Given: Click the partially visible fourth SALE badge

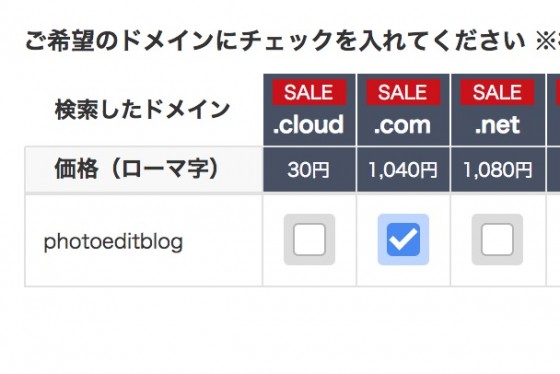Looking at the screenshot, I should pyautogui.click(x=558, y=93).
